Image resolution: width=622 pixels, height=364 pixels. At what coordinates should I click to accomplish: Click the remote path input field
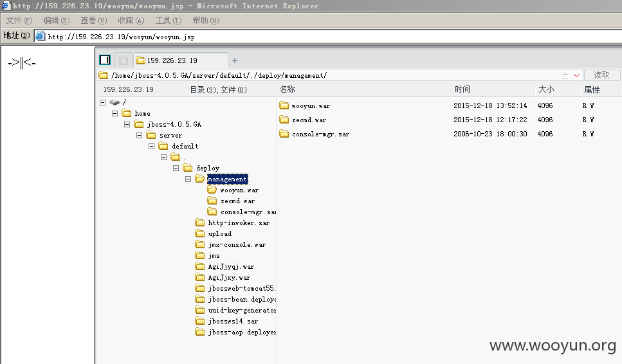click(x=333, y=75)
